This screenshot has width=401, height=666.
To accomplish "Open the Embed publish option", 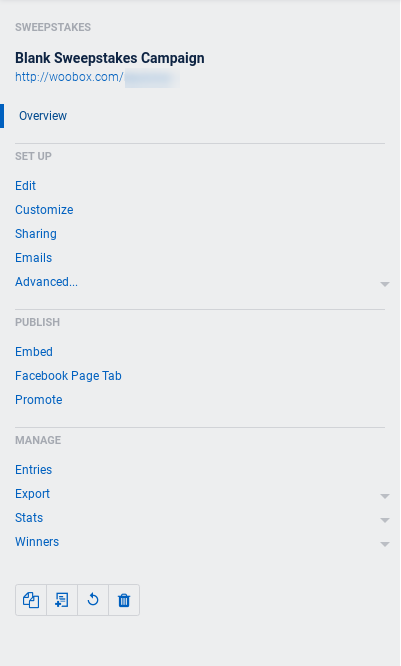I will tap(34, 352).
